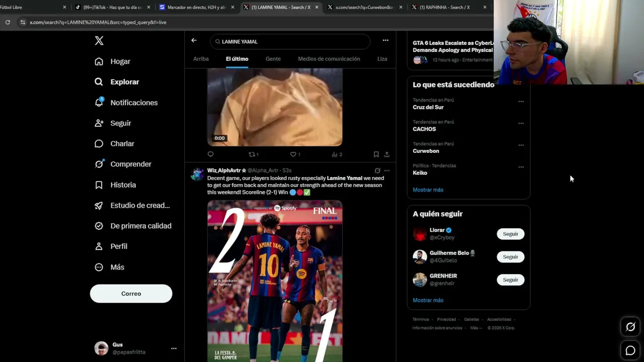Open Seguir people icon in sidebar
Image resolution: width=644 pixels, height=362 pixels.
pyautogui.click(x=99, y=123)
